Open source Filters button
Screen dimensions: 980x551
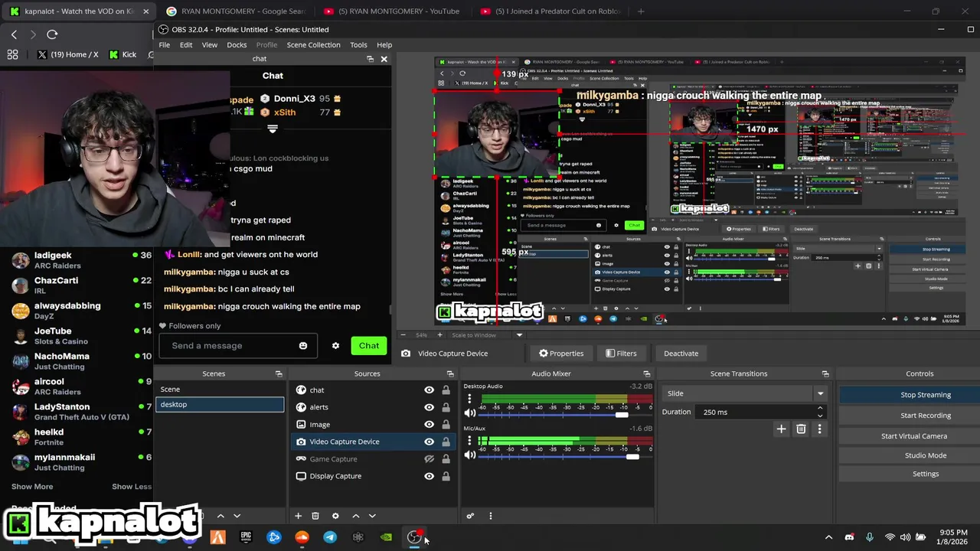(x=621, y=354)
